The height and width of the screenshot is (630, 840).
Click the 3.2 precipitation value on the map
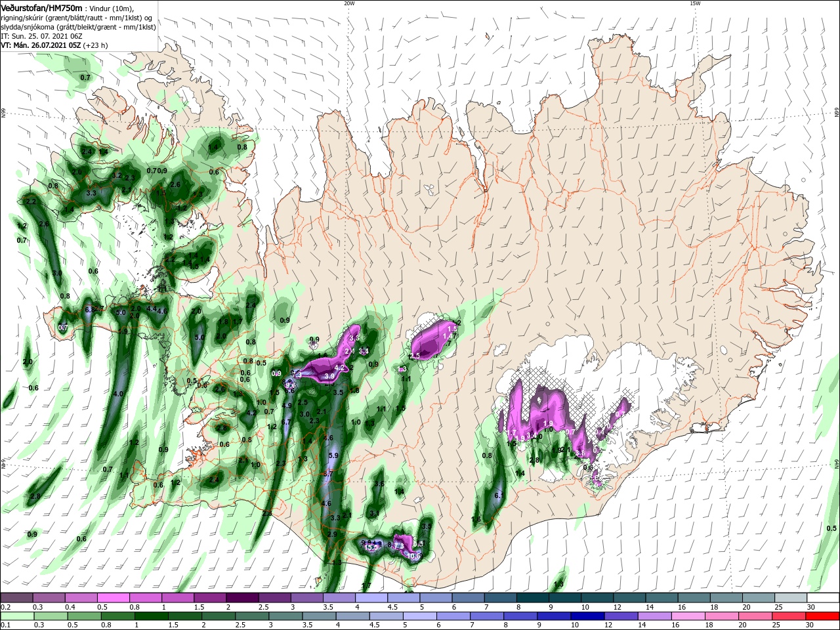coord(117,176)
